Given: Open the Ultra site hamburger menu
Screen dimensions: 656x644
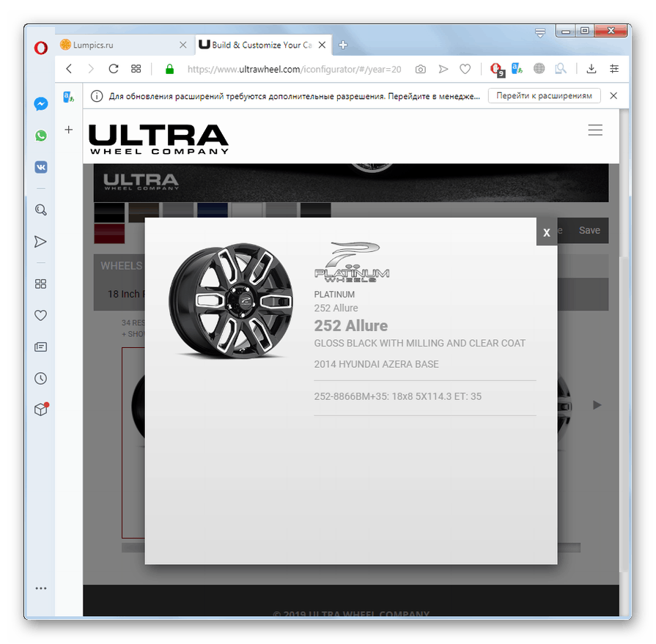Looking at the screenshot, I should 595,130.
